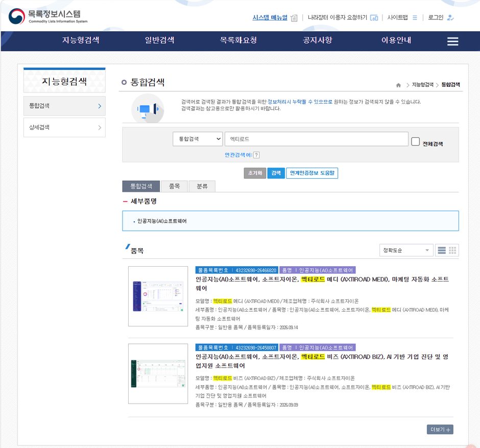Click the chevron beside sidebar 상세검색
Screen dimensions: 480x448
pyautogui.click(x=100, y=127)
